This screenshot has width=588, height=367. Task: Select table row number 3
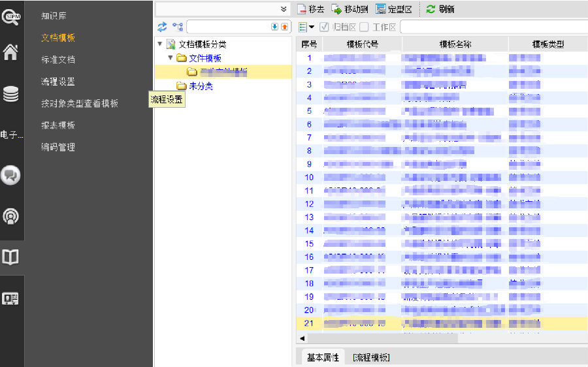pos(442,85)
